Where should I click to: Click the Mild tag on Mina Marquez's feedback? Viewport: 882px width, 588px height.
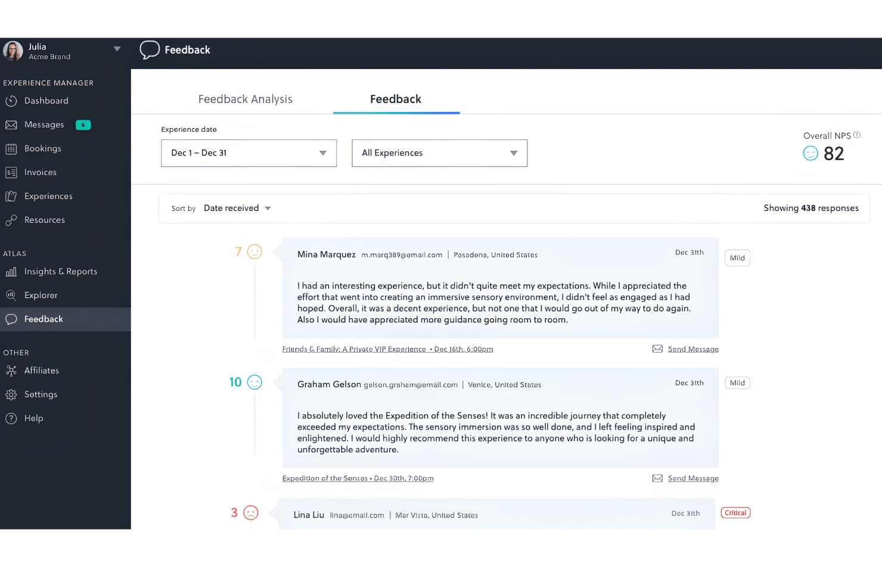[x=737, y=258]
